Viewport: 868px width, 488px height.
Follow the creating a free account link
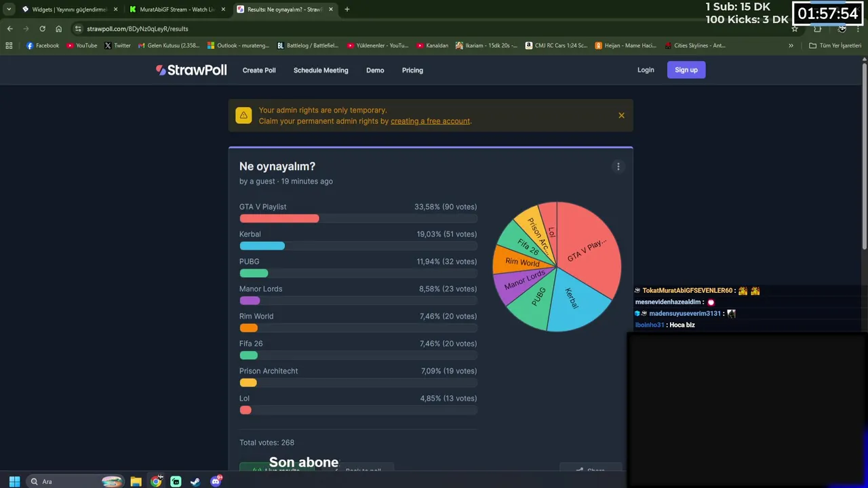point(430,121)
